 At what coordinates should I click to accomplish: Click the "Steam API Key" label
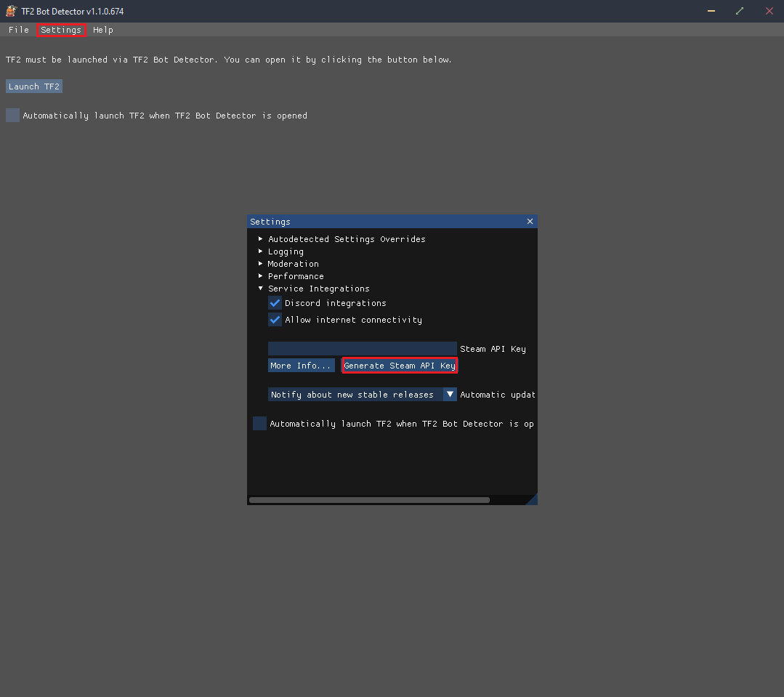(493, 349)
